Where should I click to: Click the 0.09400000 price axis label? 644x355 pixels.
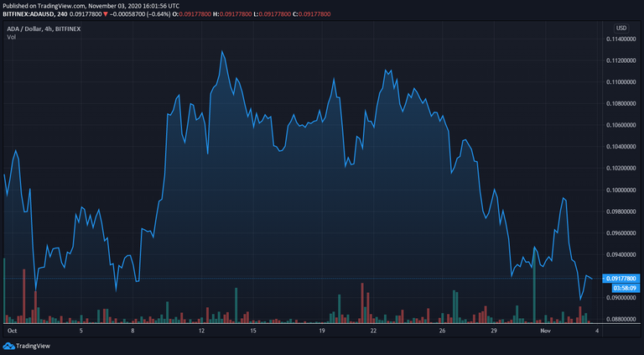tap(621, 255)
